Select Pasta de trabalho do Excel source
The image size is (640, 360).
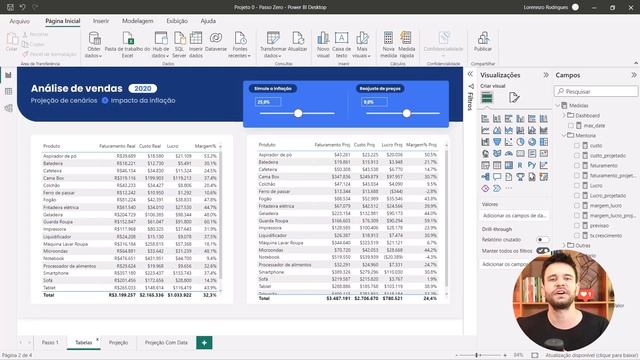127,44
